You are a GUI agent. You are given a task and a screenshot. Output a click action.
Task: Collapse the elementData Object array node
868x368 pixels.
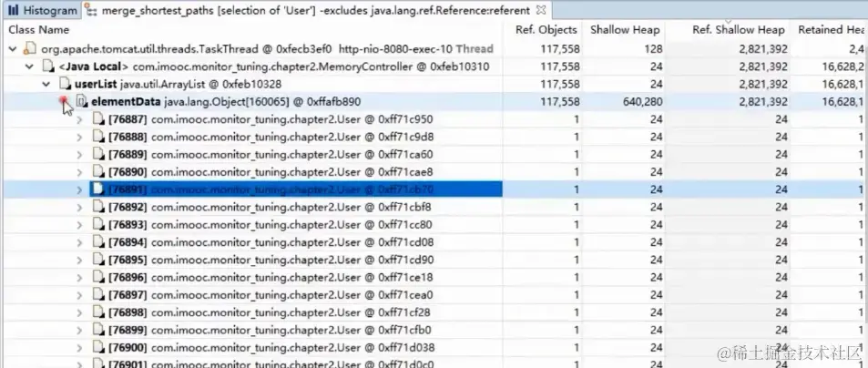pos(65,101)
